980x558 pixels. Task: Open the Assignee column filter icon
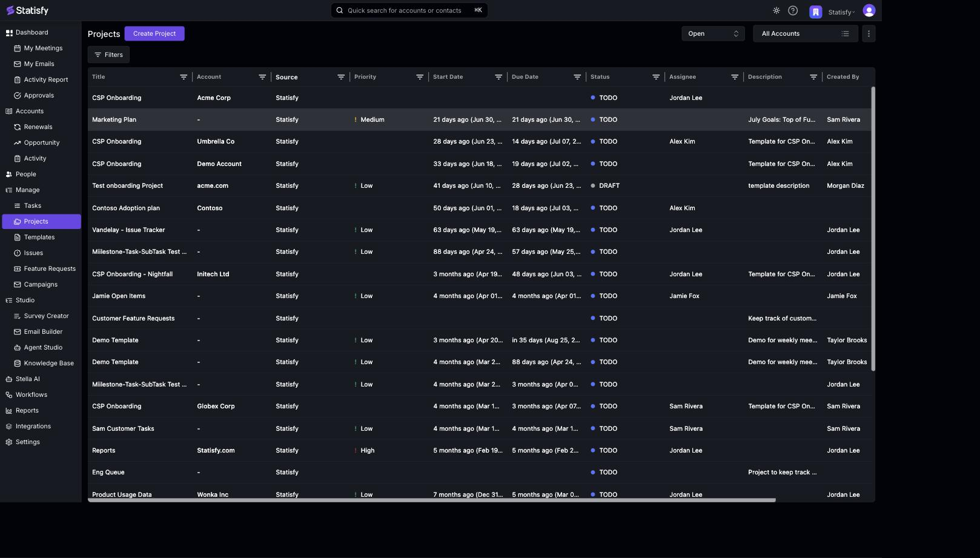coord(735,77)
